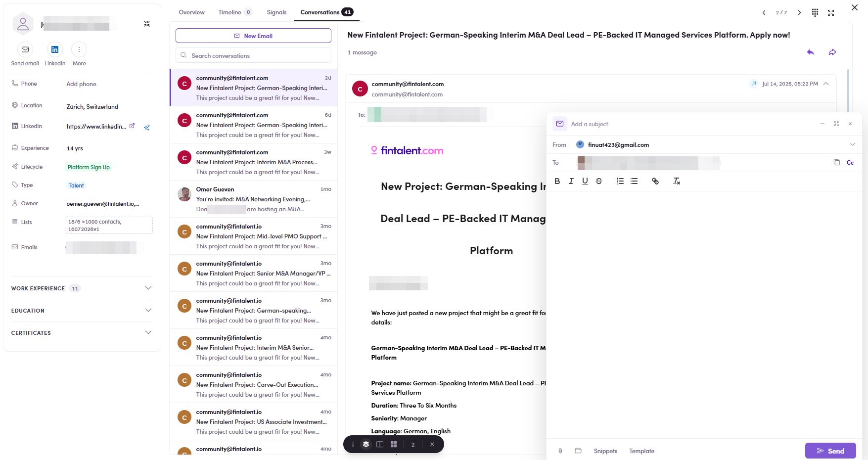Click the Send email envelope icon
The height and width of the screenshot is (460, 868).
click(x=25, y=49)
